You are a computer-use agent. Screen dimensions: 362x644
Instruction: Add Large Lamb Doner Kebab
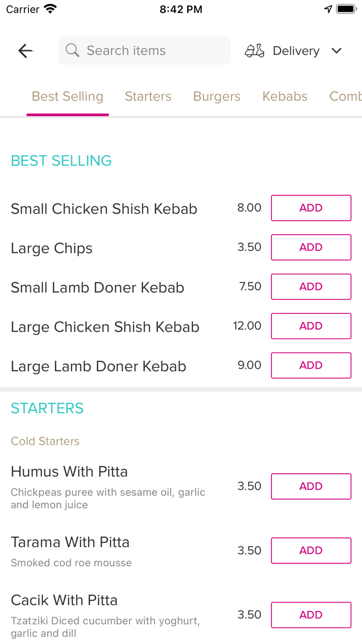coord(311,365)
